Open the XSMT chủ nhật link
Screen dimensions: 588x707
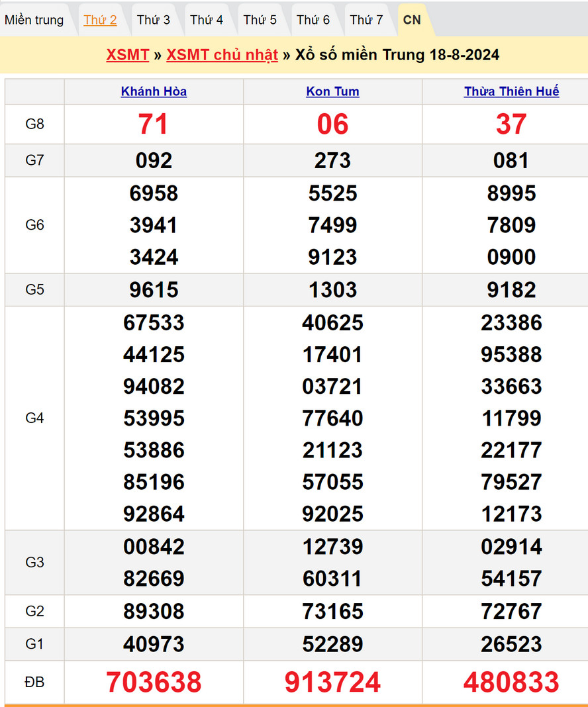click(222, 54)
